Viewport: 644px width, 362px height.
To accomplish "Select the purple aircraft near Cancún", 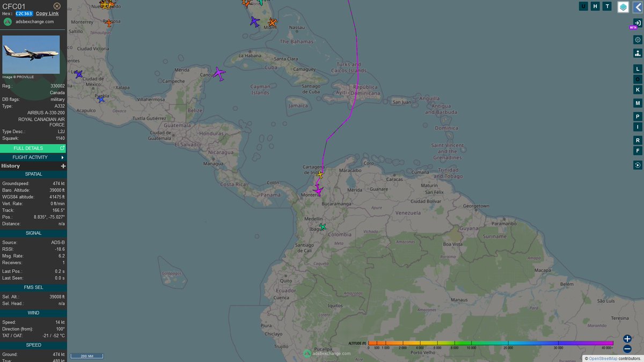I will point(219,73).
